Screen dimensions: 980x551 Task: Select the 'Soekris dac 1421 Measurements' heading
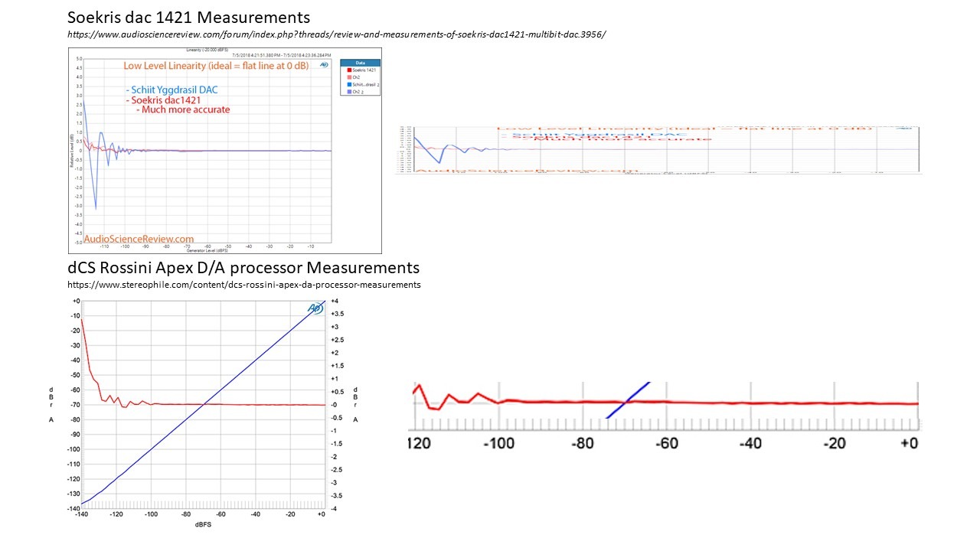click(x=189, y=17)
